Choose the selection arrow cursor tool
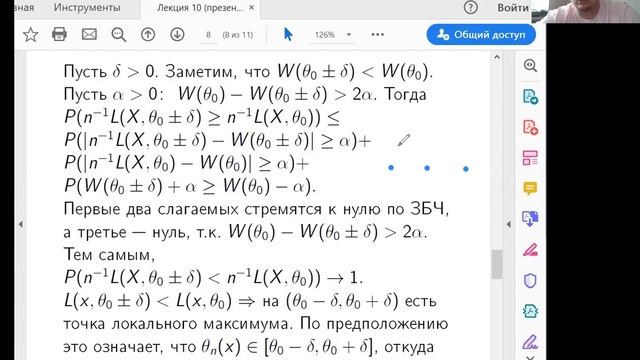The height and width of the screenshot is (360, 640). [288, 34]
